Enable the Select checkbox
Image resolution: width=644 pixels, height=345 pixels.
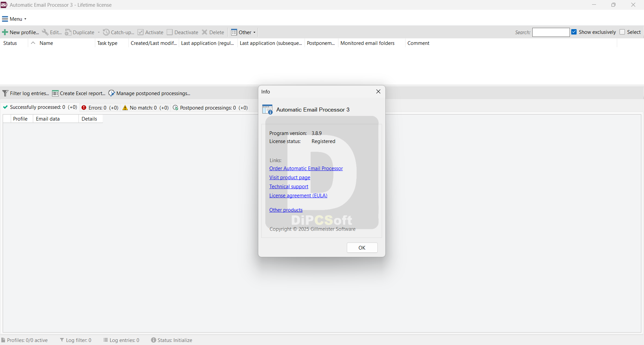click(x=623, y=32)
